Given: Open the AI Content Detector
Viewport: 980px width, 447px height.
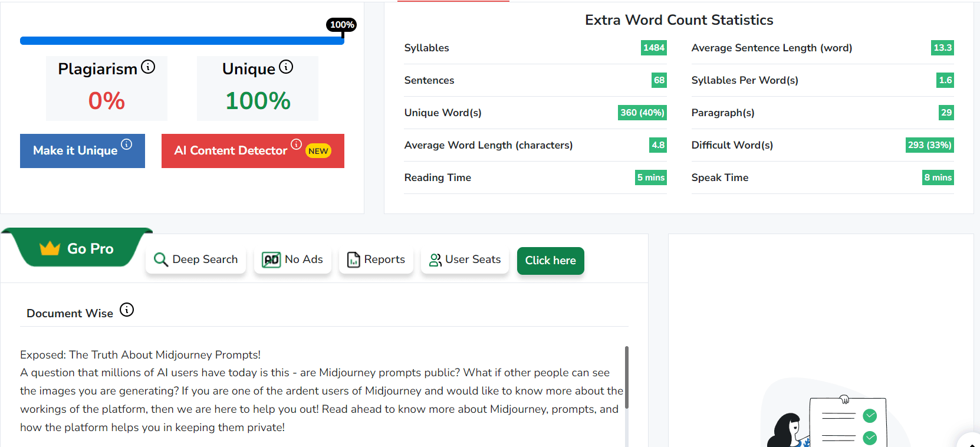Looking at the screenshot, I should [253, 151].
